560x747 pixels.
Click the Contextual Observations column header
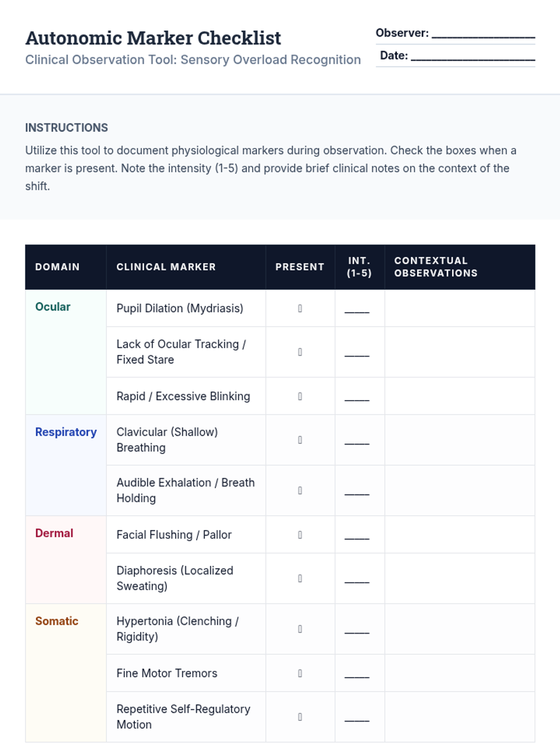coord(436,267)
